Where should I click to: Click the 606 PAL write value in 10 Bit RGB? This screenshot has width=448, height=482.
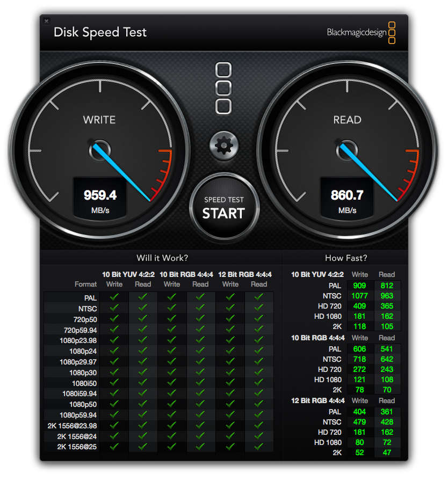[x=360, y=349]
